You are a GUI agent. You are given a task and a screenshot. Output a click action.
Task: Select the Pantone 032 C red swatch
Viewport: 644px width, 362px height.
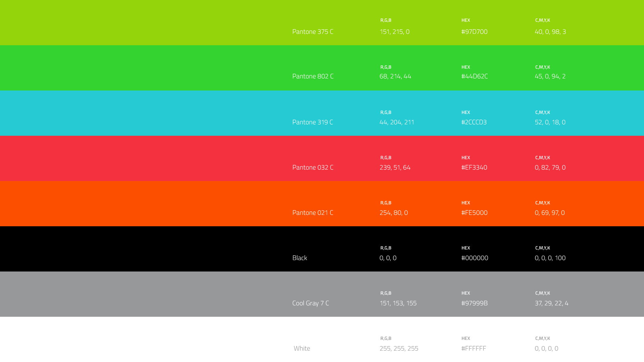tap(134, 158)
